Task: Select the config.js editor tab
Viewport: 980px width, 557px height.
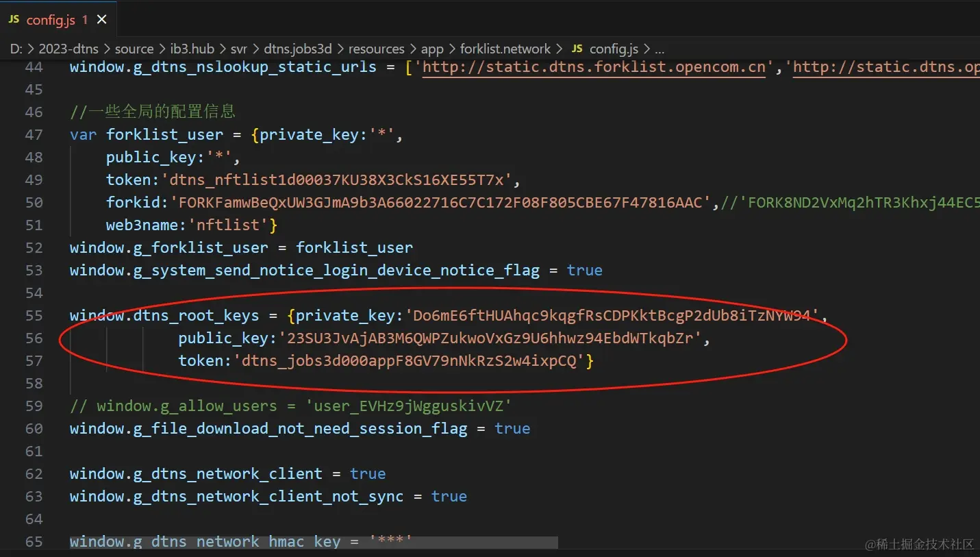Action: [58, 19]
